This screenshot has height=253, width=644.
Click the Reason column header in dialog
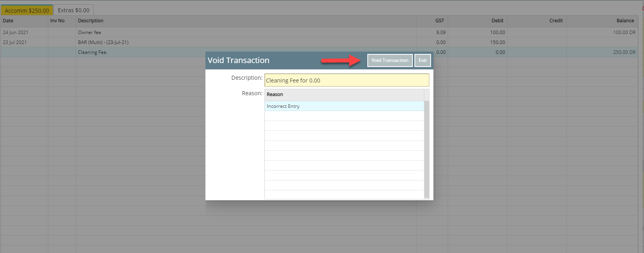pos(275,94)
